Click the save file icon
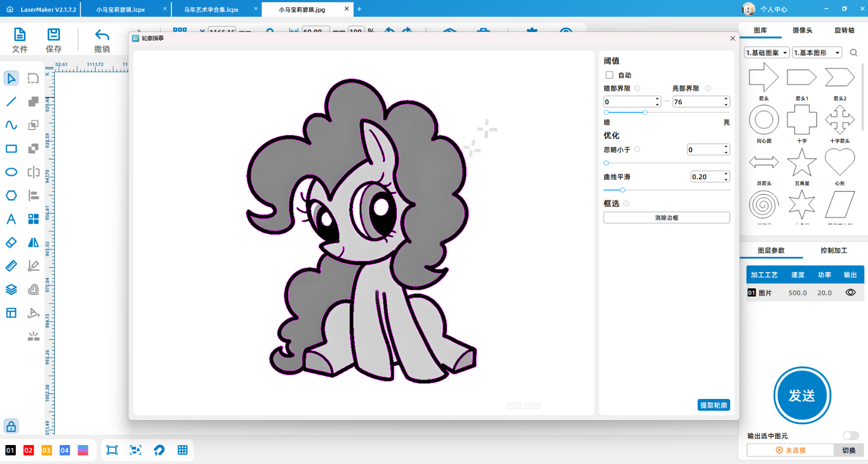The image size is (868, 464). [x=54, y=36]
